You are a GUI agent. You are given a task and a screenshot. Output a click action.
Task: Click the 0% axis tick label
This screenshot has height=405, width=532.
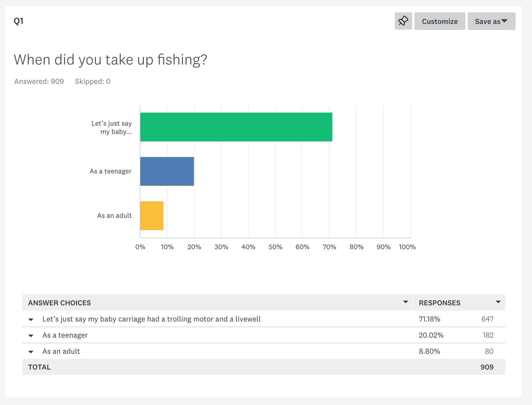tap(140, 247)
